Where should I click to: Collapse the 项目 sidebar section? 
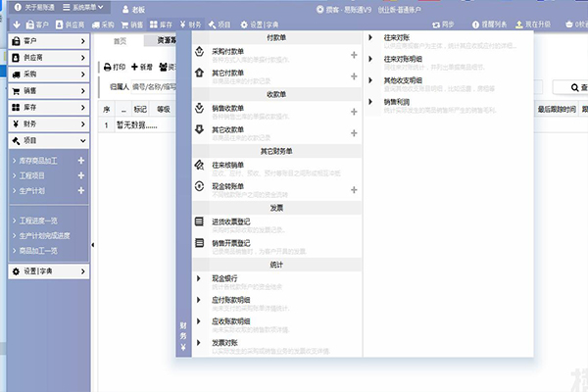tap(49, 141)
